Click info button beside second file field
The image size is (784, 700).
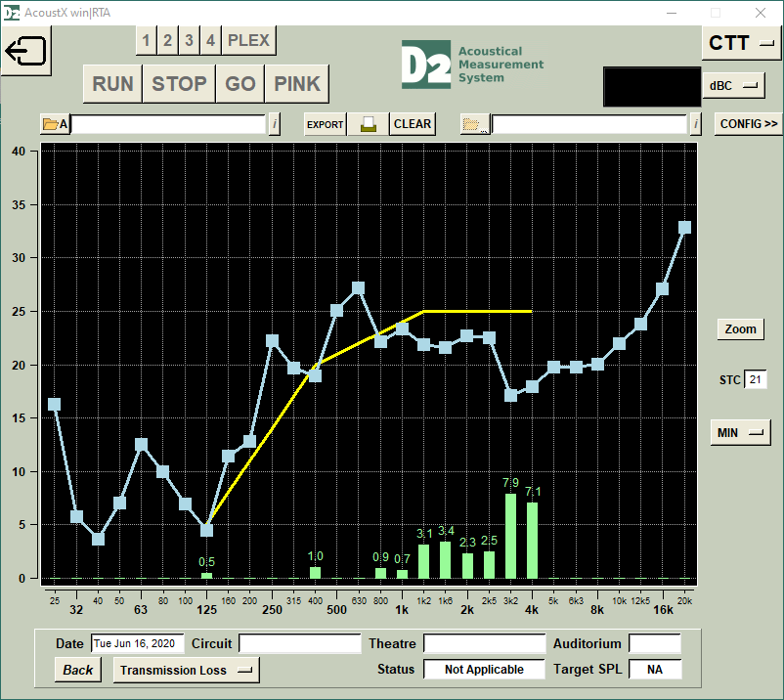pyautogui.click(x=695, y=124)
